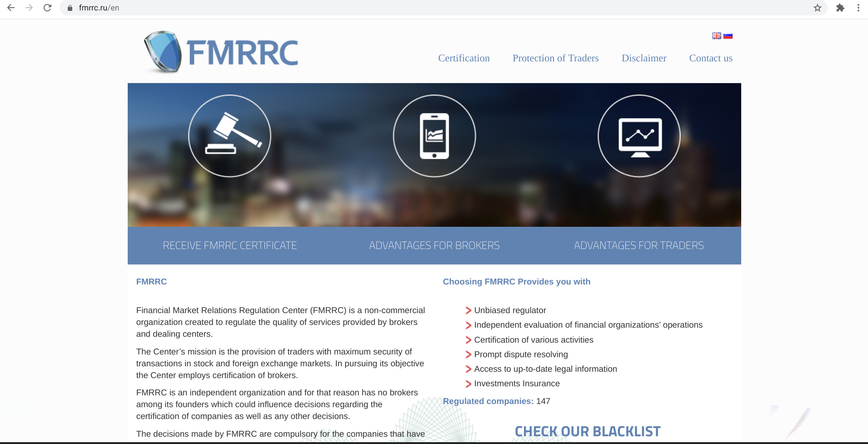868x444 pixels.
Task: Switch to English via UK flag
Action: [x=716, y=36]
